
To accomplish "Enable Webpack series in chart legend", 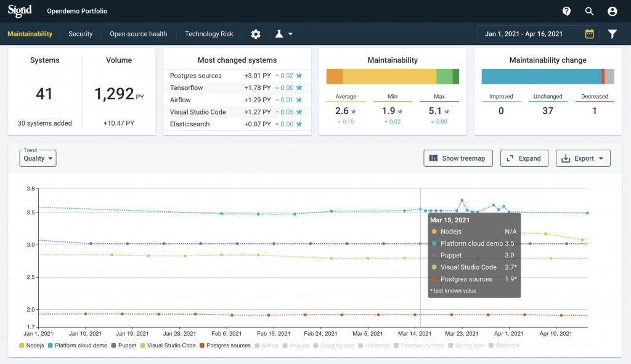I will pyautogui.click(x=504, y=346).
